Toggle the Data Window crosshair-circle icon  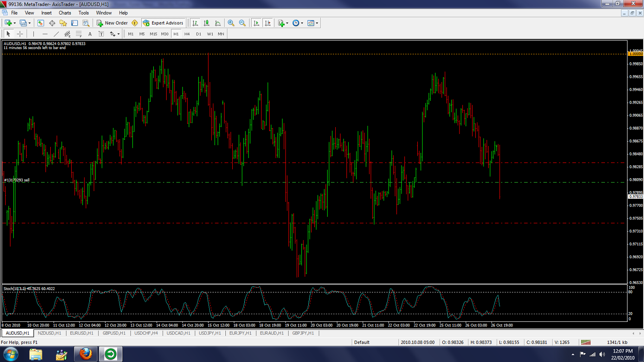(x=52, y=23)
